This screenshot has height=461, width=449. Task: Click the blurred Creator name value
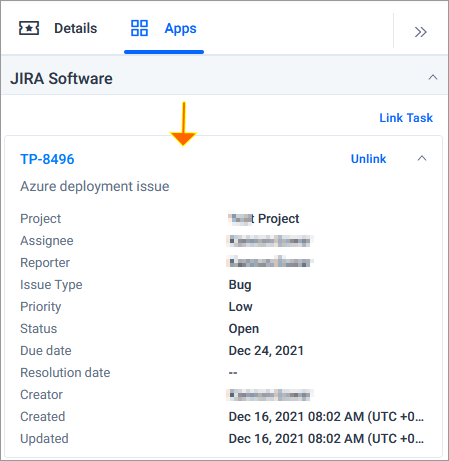[x=269, y=395]
